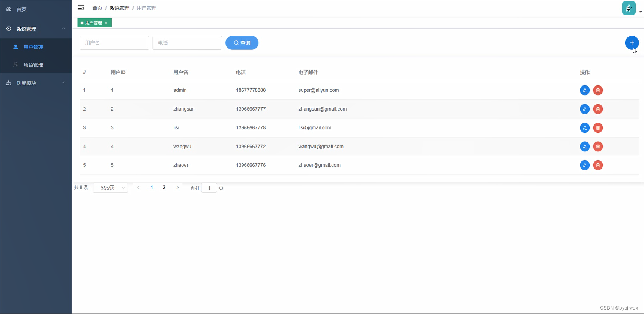Click the 角色管理 role icon in sidebar
Screen dimensions: 644x314
click(15, 64)
